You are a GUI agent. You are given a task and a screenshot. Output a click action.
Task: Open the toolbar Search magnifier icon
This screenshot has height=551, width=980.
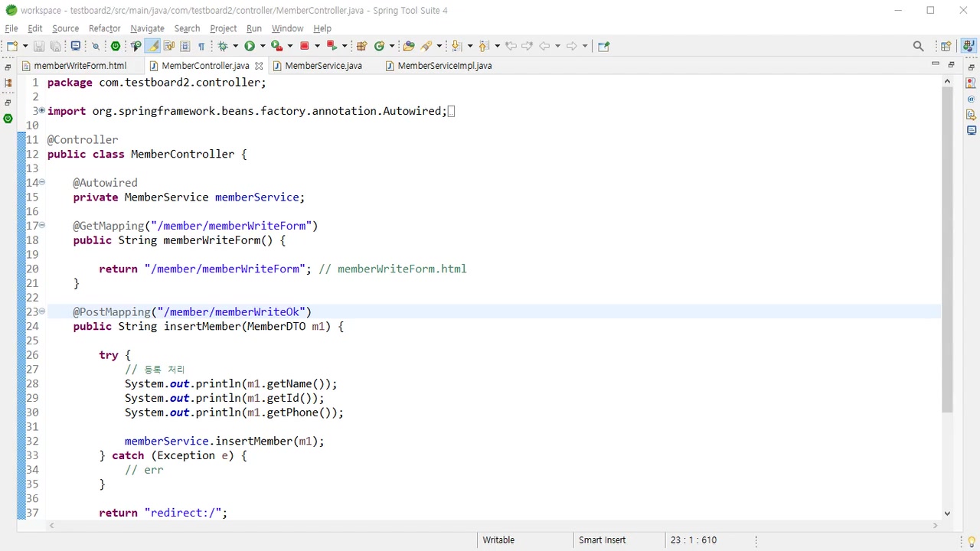coord(918,46)
